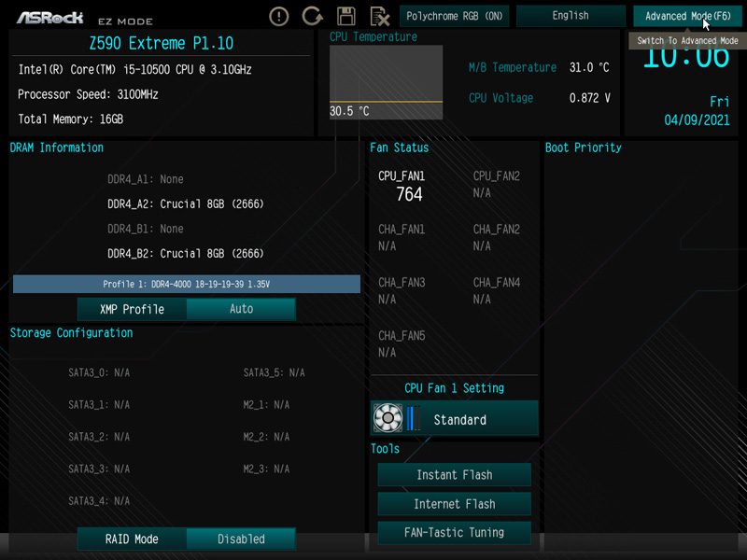Click the Processor Speed: 3100MHz line

88,94
